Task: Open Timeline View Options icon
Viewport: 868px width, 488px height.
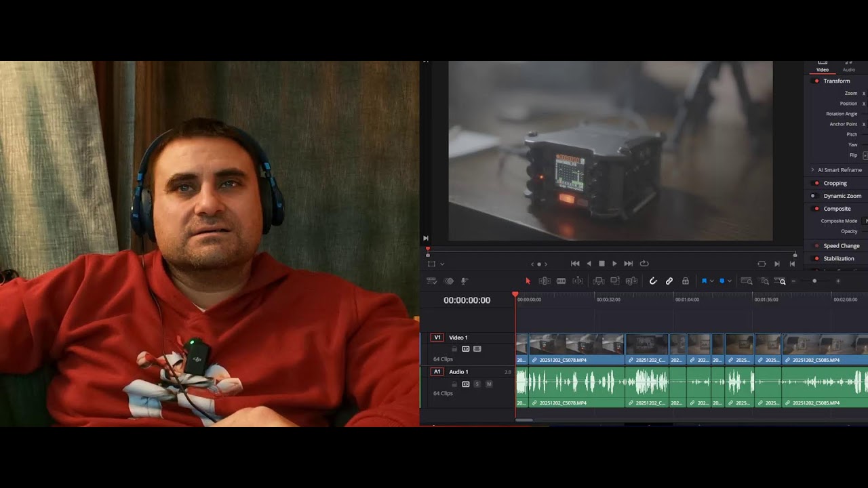Action: (431, 281)
